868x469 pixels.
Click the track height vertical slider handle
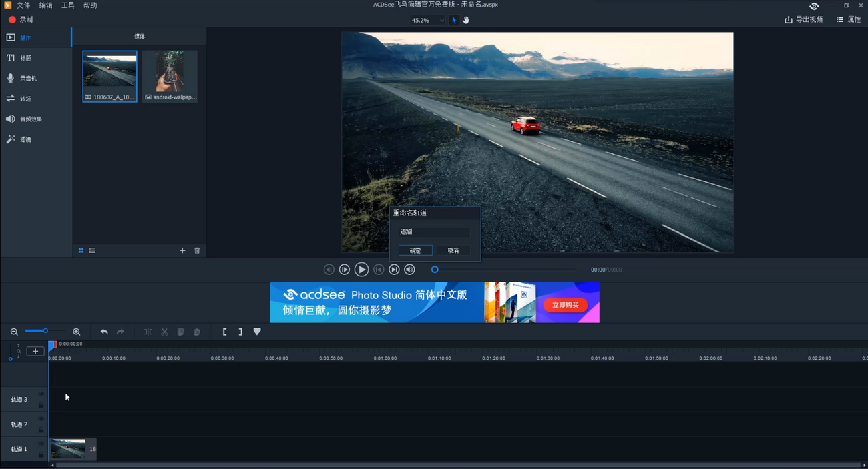click(11, 359)
